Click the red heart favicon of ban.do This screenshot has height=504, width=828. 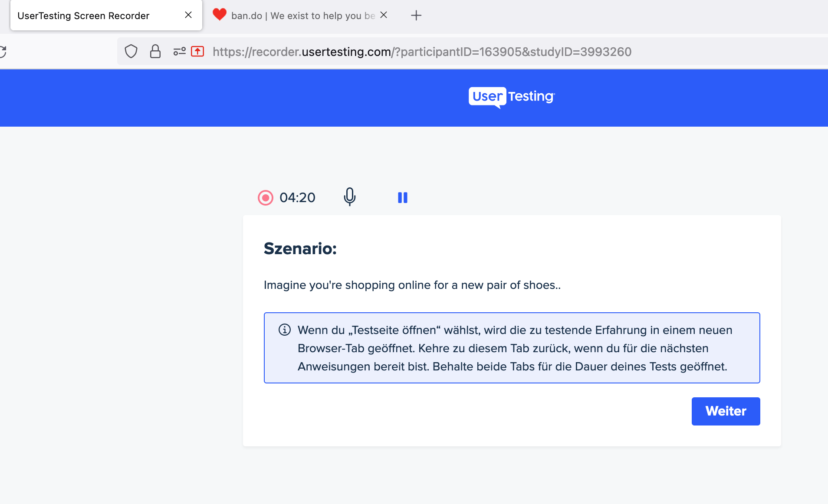(220, 15)
